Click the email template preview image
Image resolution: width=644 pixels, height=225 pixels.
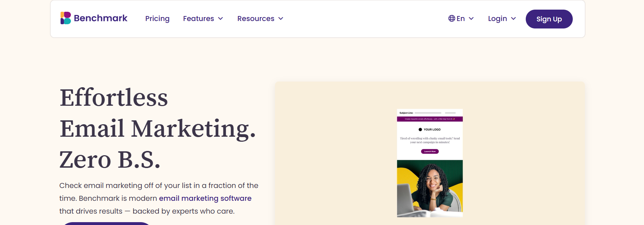(x=430, y=163)
